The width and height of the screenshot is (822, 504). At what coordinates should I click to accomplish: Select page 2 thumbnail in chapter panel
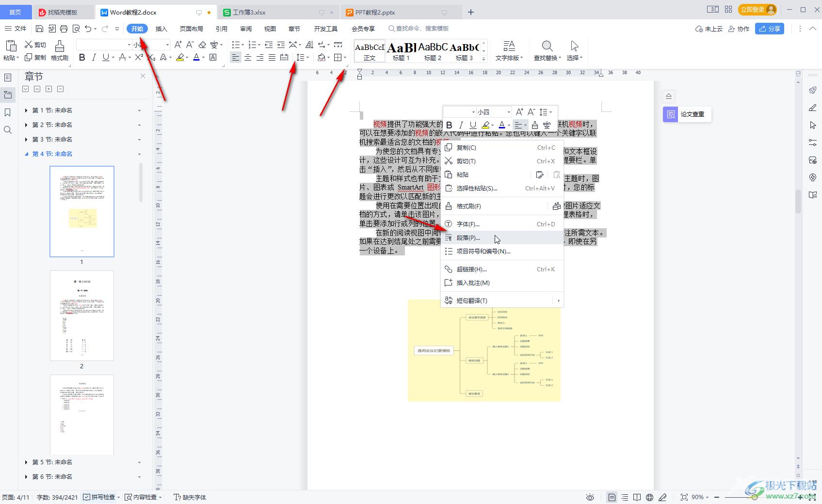(x=82, y=315)
